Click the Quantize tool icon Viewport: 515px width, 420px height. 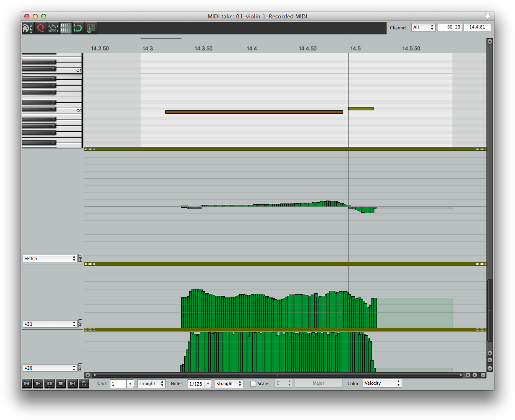(x=41, y=28)
